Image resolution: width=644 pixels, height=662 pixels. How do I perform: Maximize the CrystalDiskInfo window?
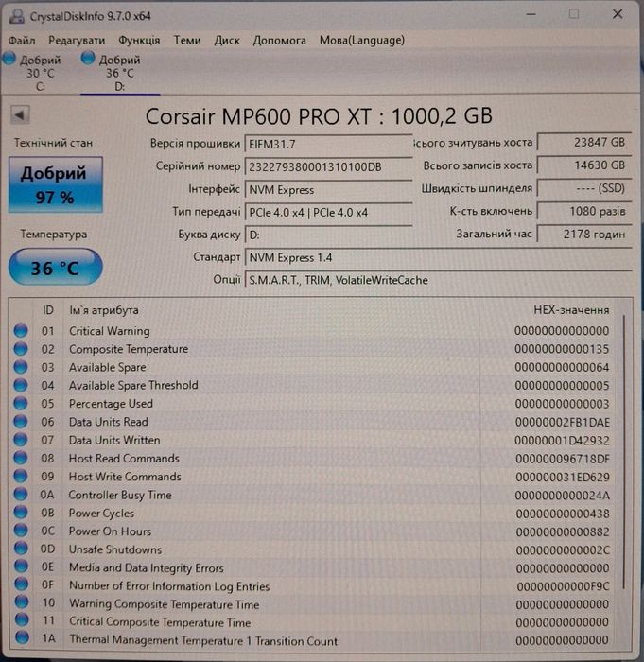(573, 14)
